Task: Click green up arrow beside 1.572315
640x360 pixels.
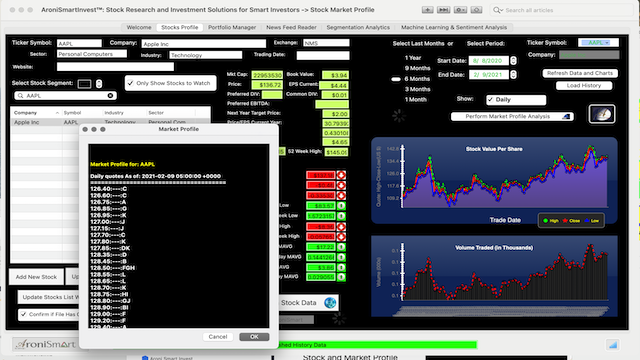Action: click(x=341, y=216)
